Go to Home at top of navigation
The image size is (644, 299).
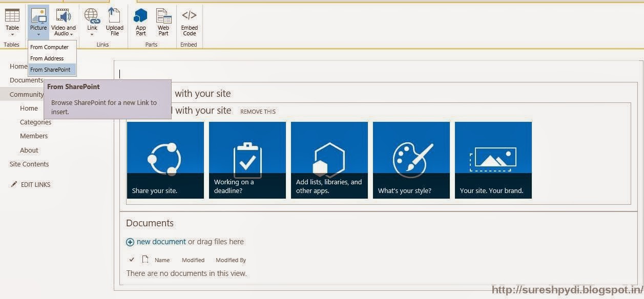pos(18,66)
